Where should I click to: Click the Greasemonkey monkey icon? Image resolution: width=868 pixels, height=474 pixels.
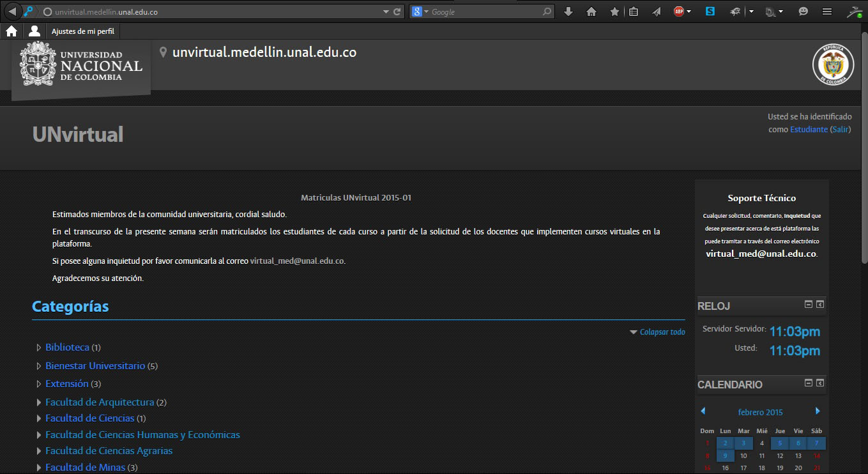(736, 11)
